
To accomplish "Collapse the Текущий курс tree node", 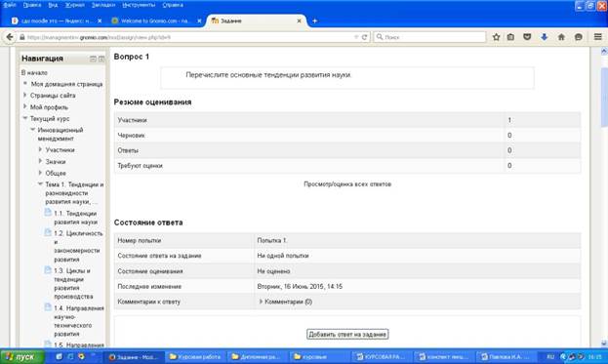I will pyautogui.click(x=25, y=118).
